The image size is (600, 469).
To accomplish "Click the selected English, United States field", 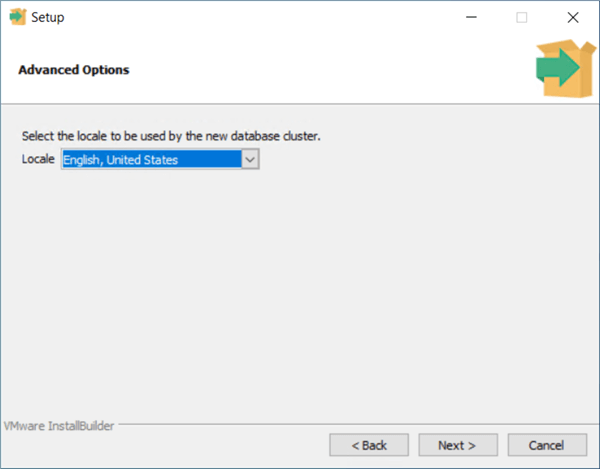I will 150,159.
